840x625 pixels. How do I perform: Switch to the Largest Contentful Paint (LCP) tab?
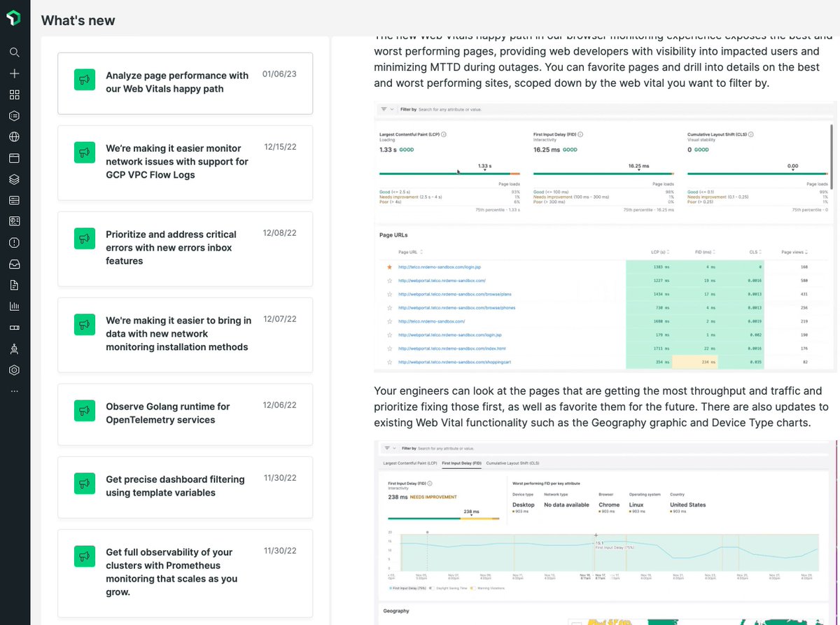tap(410, 463)
